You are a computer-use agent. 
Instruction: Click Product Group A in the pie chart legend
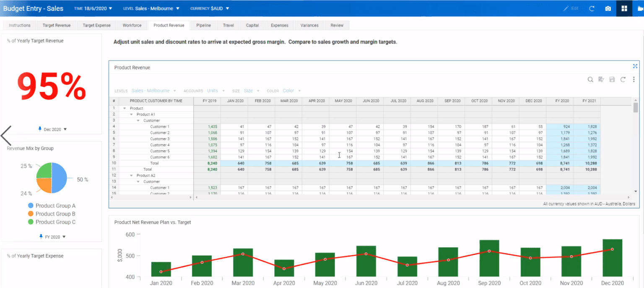coord(52,206)
